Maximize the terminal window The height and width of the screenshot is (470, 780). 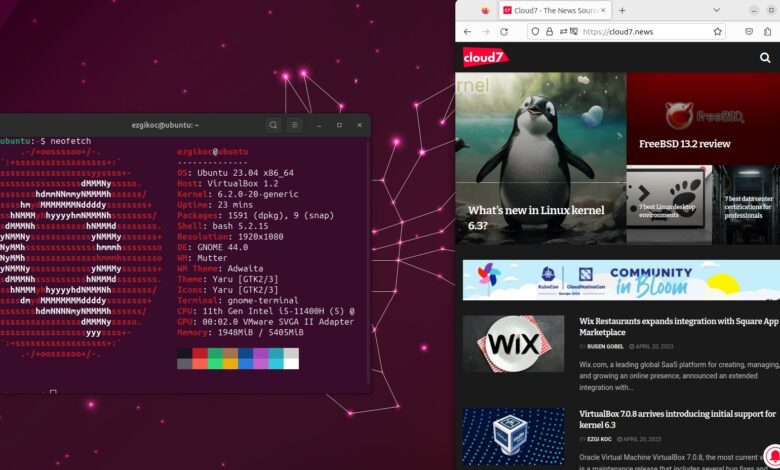339,125
